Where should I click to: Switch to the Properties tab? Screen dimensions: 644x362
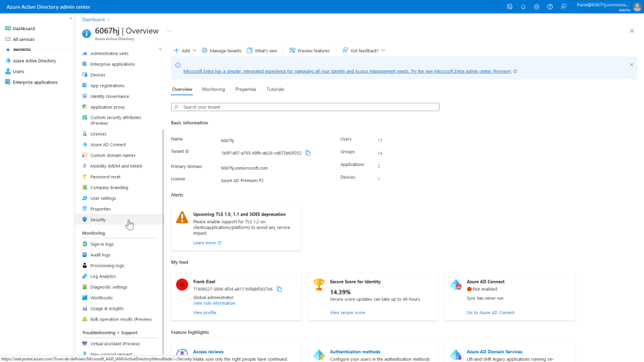coord(246,89)
